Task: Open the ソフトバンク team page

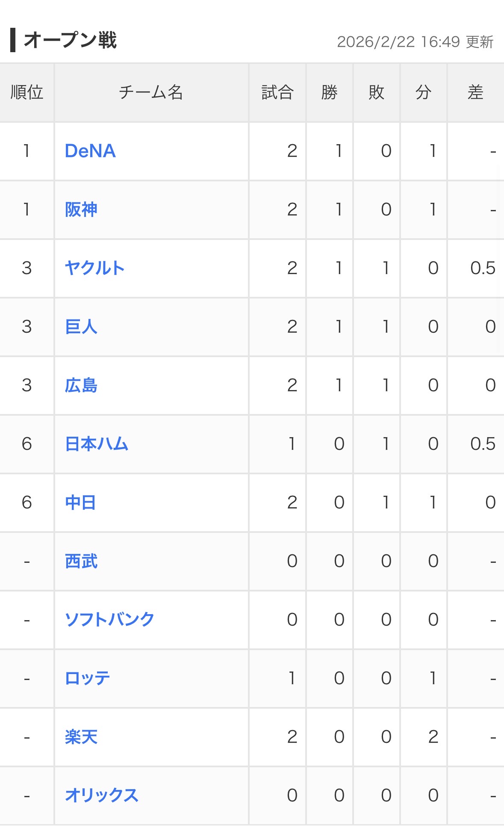Action: 109,620
